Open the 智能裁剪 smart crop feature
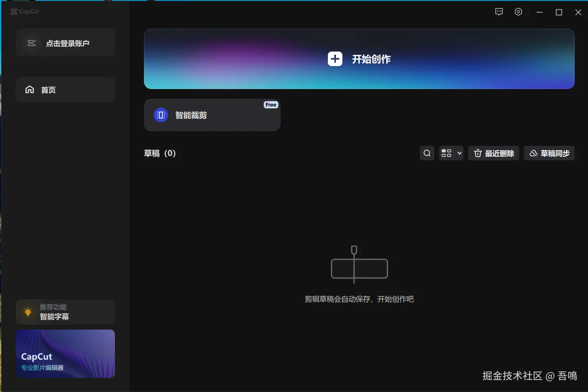This screenshot has width=588, height=392. click(212, 115)
